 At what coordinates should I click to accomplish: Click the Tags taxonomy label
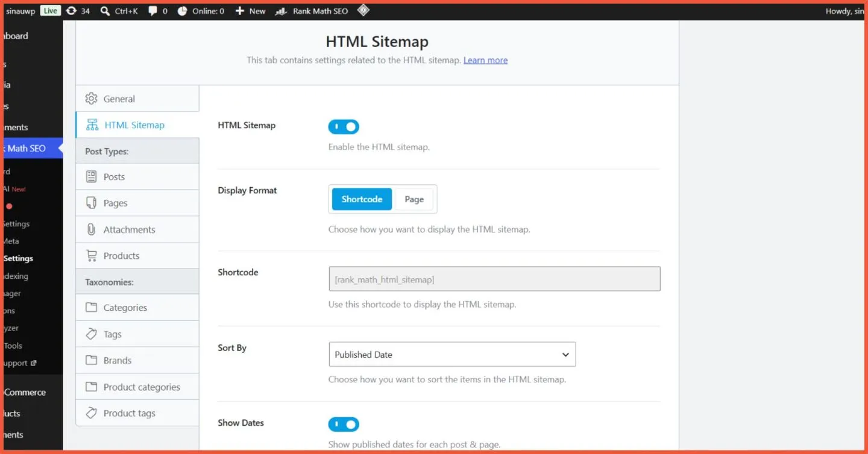coord(113,334)
